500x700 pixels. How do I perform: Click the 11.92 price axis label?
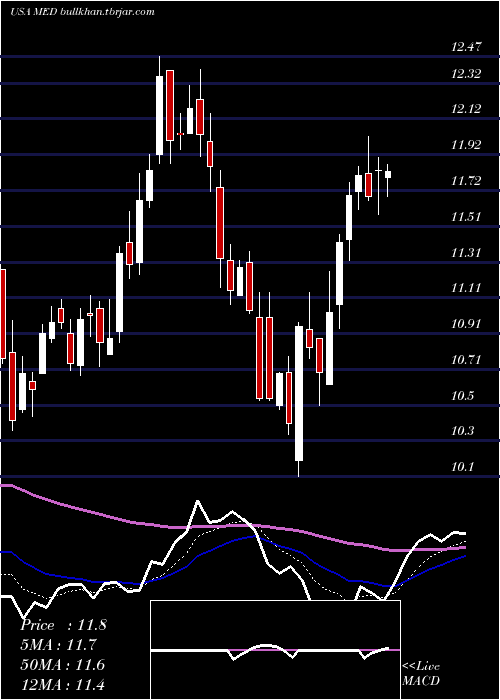(466, 145)
